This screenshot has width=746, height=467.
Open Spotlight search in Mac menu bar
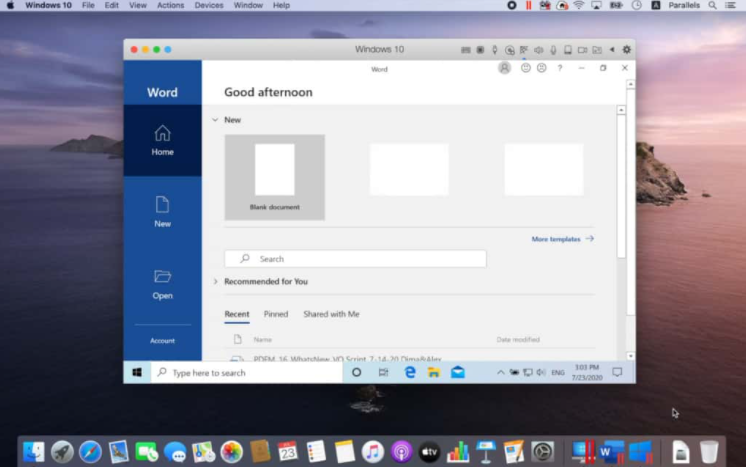click(x=712, y=5)
